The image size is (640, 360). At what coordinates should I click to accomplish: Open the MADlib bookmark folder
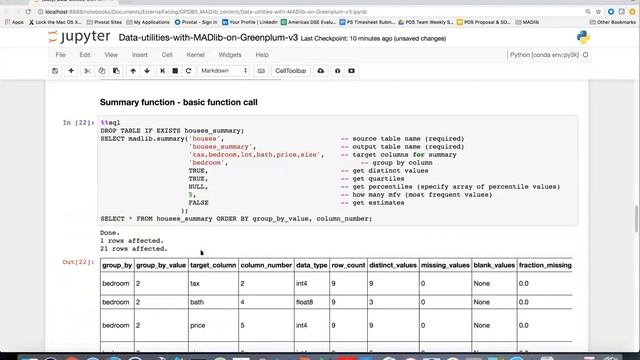tap(527, 22)
